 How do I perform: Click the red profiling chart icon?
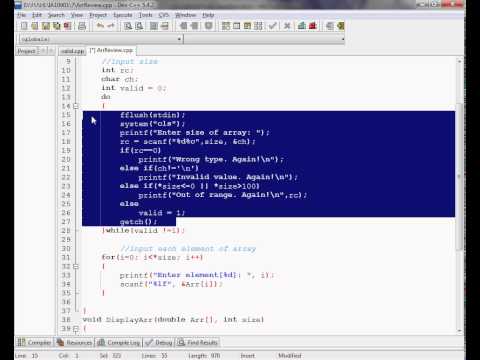313,26
